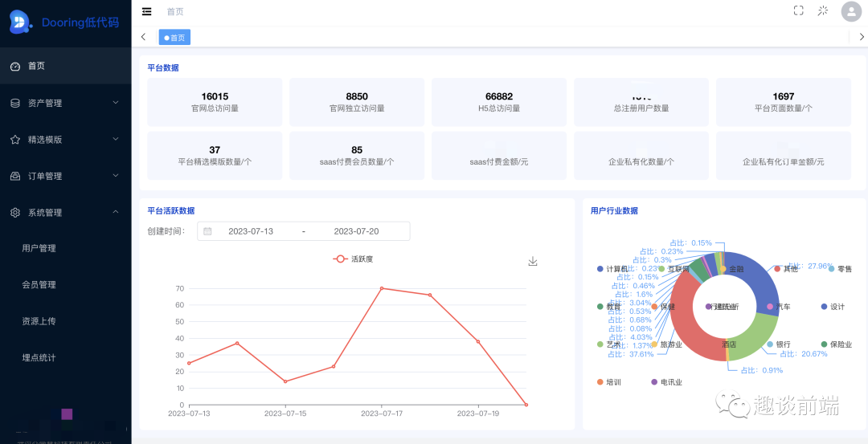Click the star icon next to 精选模版

(15, 140)
